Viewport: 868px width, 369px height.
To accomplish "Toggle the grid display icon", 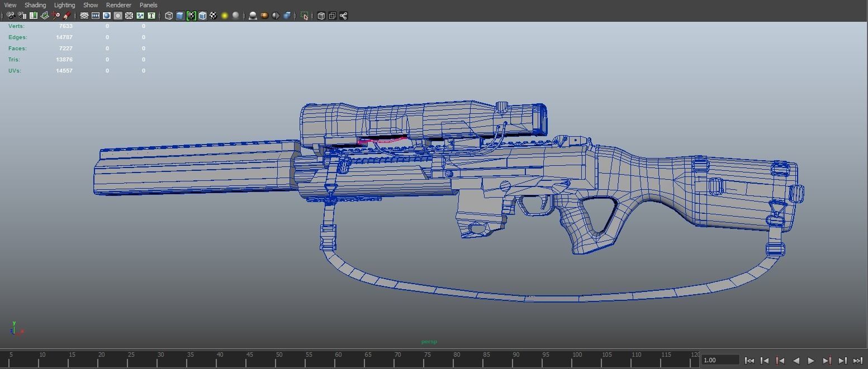I will tap(83, 16).
